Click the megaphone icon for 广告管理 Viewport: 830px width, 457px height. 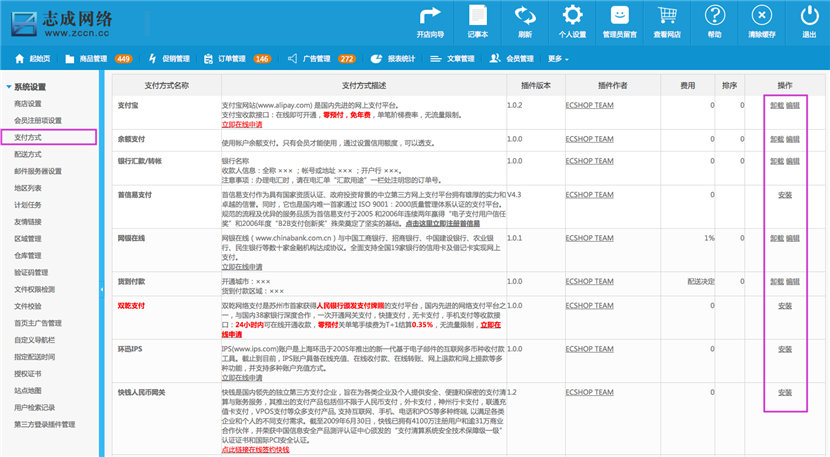(292, 59)
